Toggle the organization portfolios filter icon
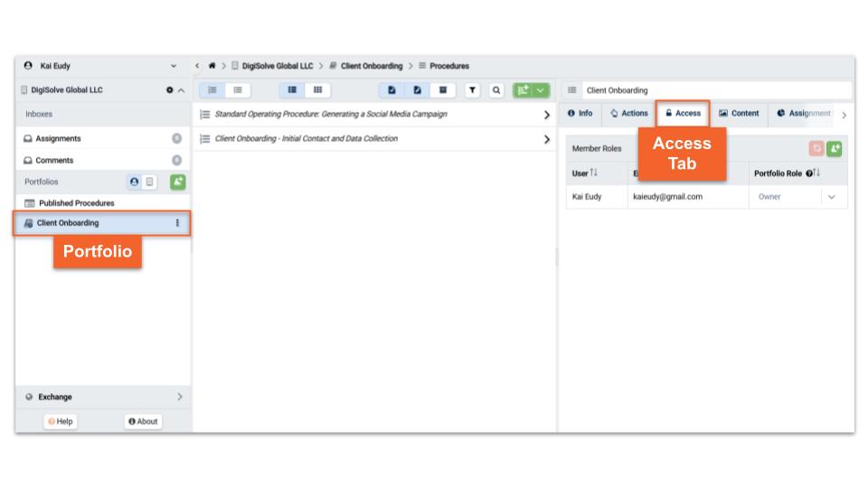868x488 pixels. tap(149, 182)
